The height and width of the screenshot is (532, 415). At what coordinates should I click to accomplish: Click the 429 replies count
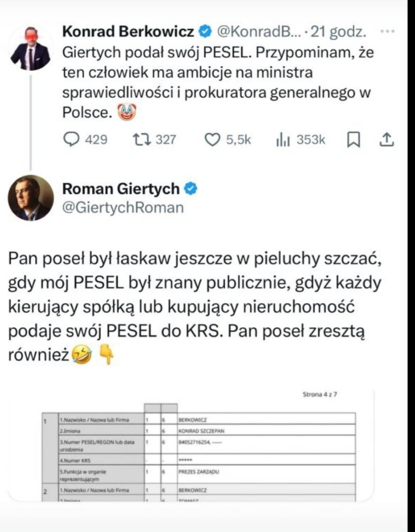[x=96, y=140]
